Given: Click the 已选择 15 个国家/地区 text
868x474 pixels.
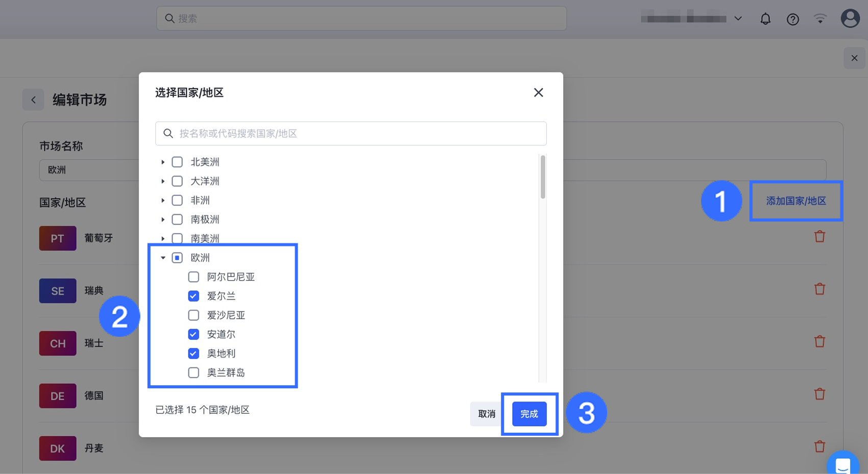Looking at the screenshot, I should (202, 410).
